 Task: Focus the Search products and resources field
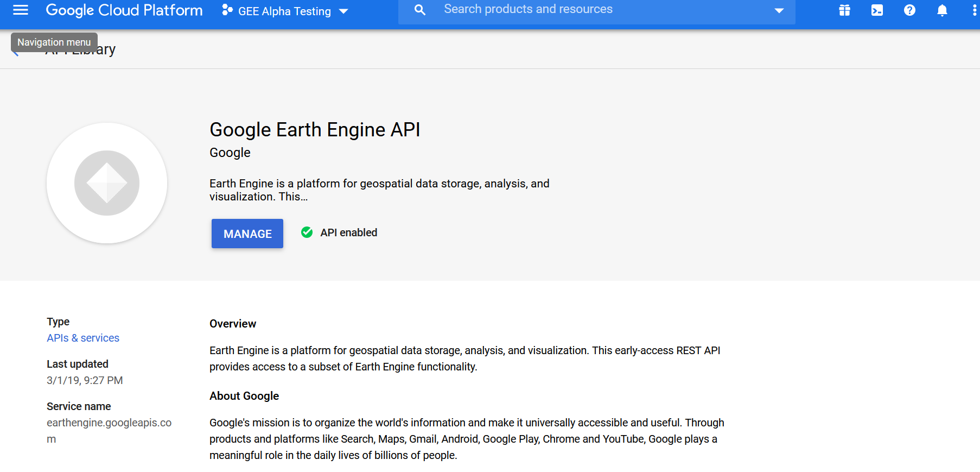[x=597, y=9]
